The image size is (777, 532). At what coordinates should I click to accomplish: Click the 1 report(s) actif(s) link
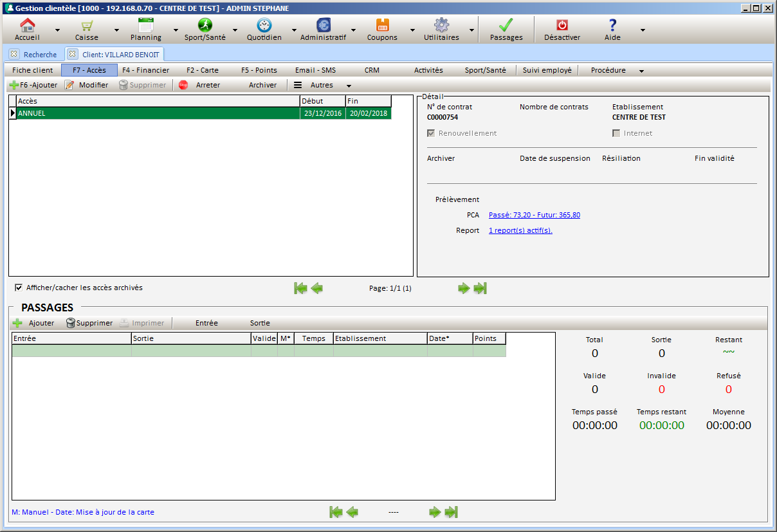tap(520, 230)
